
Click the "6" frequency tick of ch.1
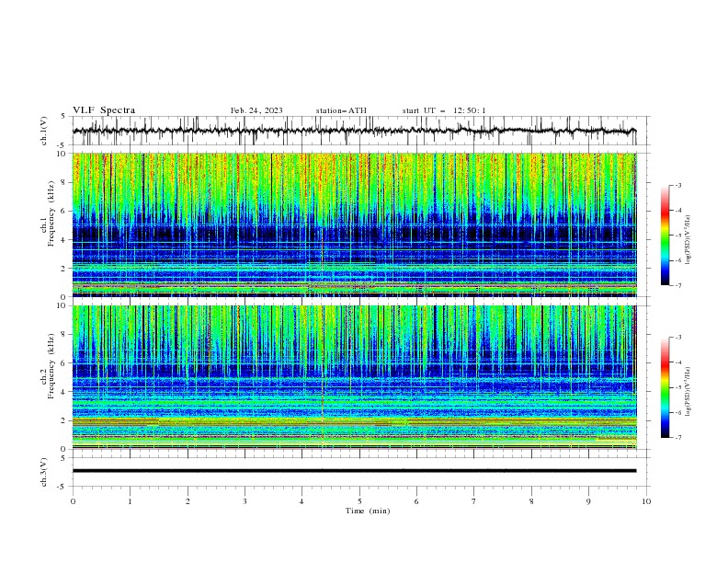point(65,211)
